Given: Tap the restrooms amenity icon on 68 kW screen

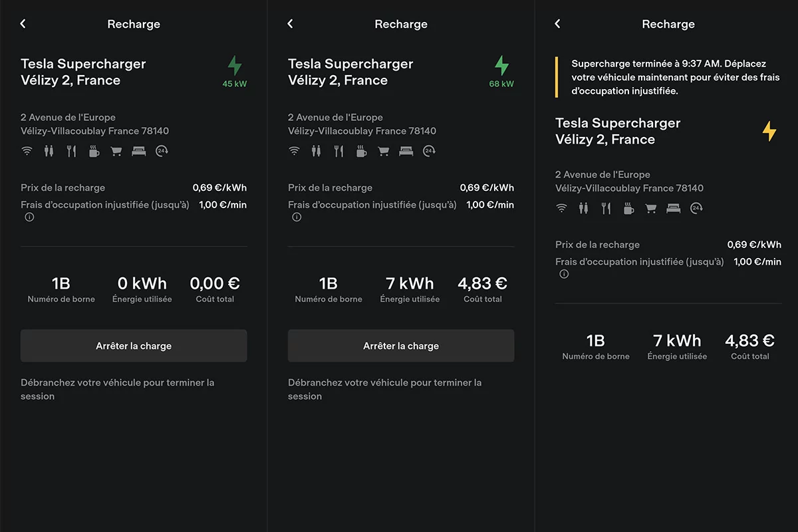Looking at the screenshot, I should tap(315, 151).
